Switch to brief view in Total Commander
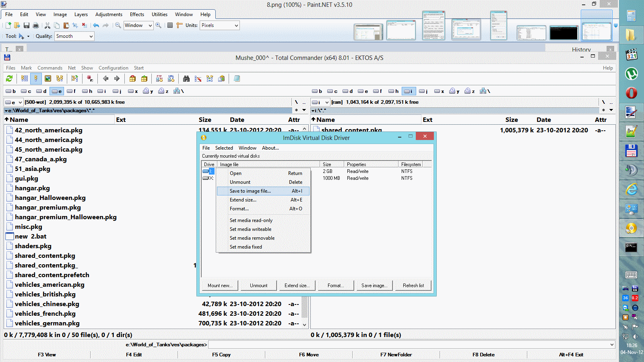Viewport: 644px width, 362px height. click(25, 78)
